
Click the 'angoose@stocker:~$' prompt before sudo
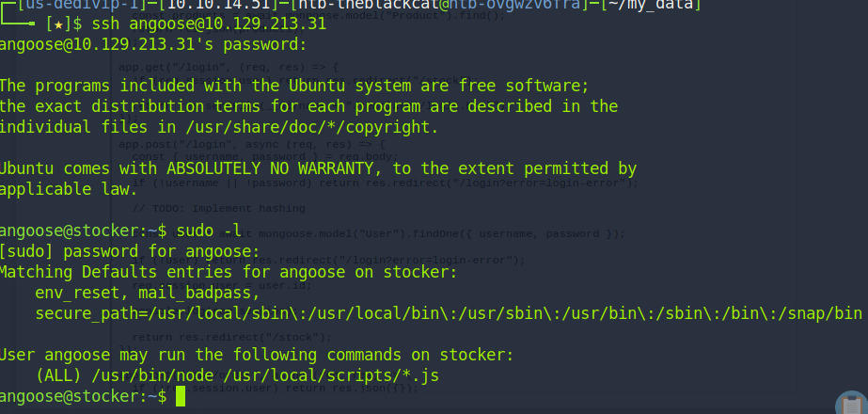[83, 231]
